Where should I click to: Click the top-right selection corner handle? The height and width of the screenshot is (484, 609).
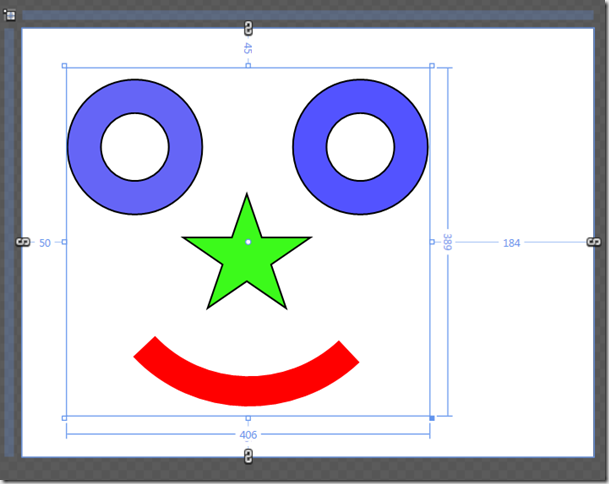coord(432,66)
